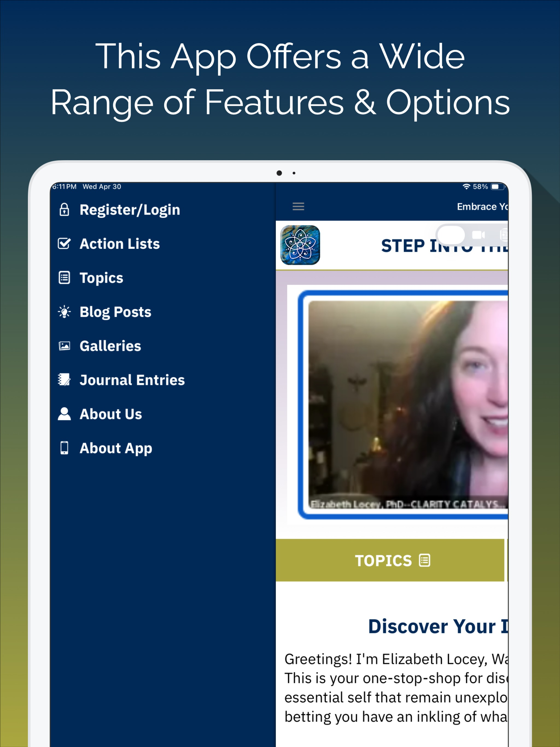Image resolution: width=560 pixels, height=747 pixels.
Task: Tap the 'STEP IN' banner text
Action: [x=444, y=246]
